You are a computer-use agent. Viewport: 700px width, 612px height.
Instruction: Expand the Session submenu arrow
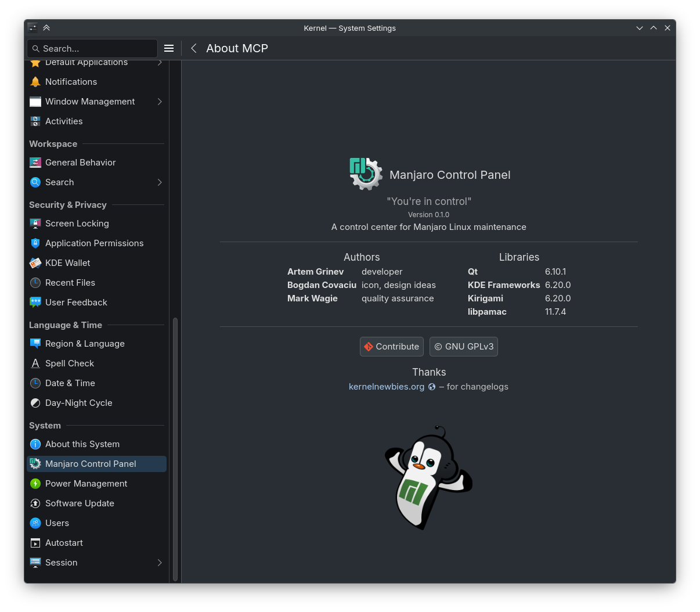[x=160, y=563]
